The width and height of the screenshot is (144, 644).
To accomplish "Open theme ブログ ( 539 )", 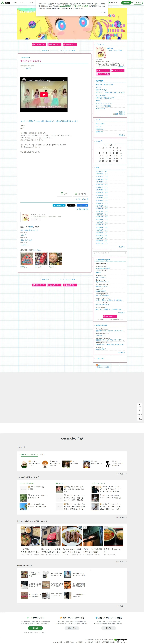I will tap(100, 124).
